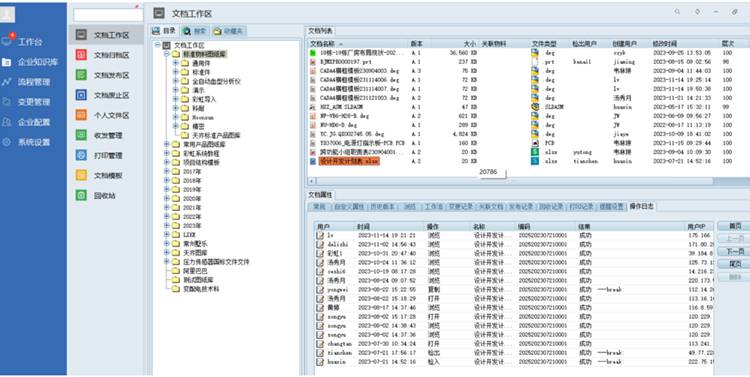Image resolution: width=750 pixels, height=377 pixels.
Task: Click the search input field above navigation list
Action: 108,14
